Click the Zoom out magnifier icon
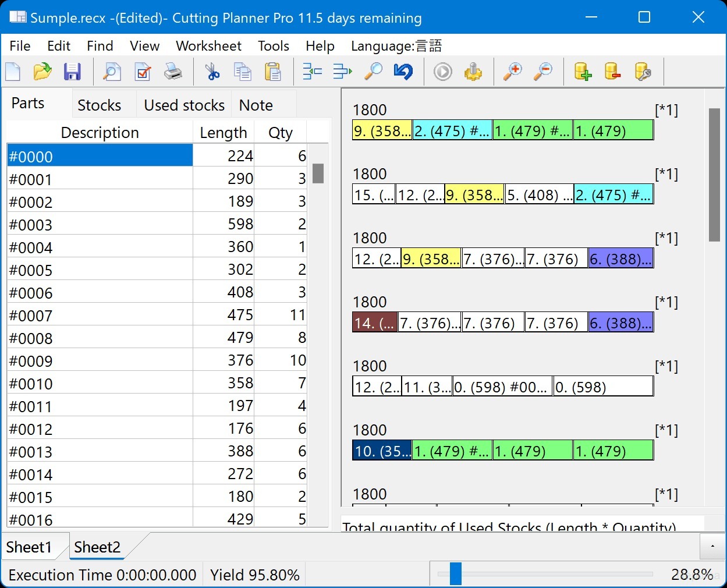Screen dimensions: 727x588 tap(542, 72)
